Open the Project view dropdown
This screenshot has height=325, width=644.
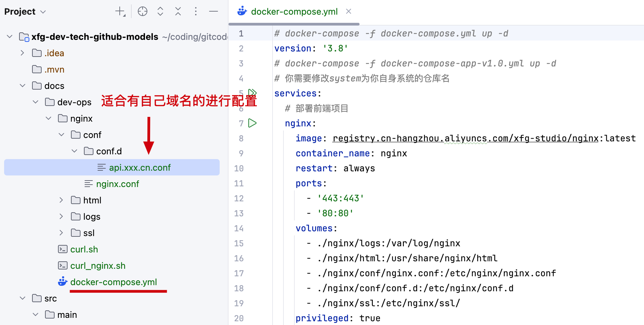(x=25, y=12)
